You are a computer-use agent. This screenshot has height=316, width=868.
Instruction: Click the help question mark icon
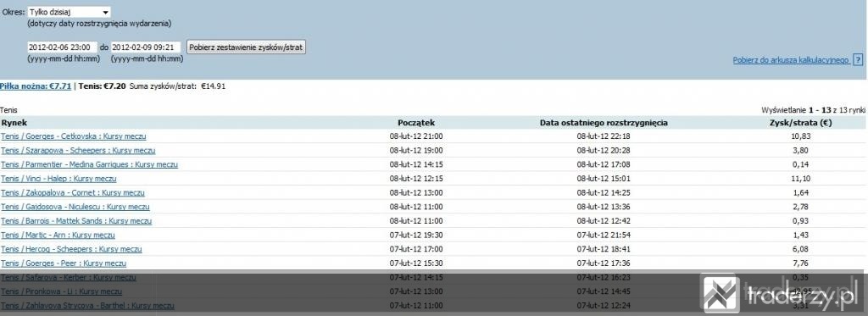[x=858, y=60]
